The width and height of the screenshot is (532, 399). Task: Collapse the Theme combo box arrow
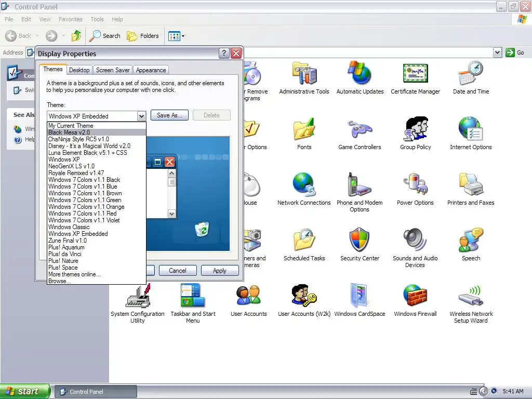pos(141,116)
